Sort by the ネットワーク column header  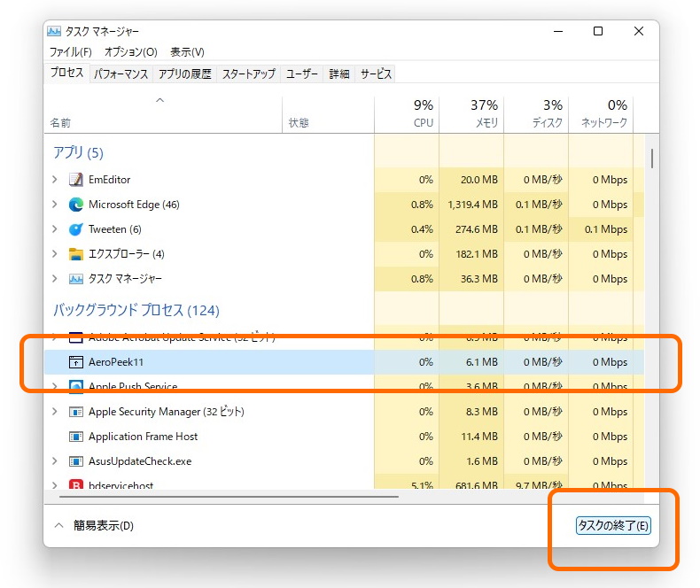pyautogui.click(x=601, y=114)
